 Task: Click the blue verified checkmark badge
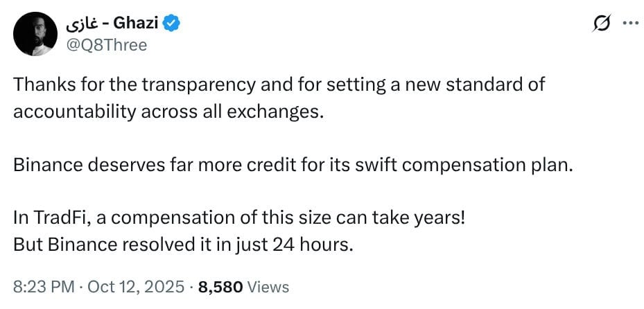(173, 24)
